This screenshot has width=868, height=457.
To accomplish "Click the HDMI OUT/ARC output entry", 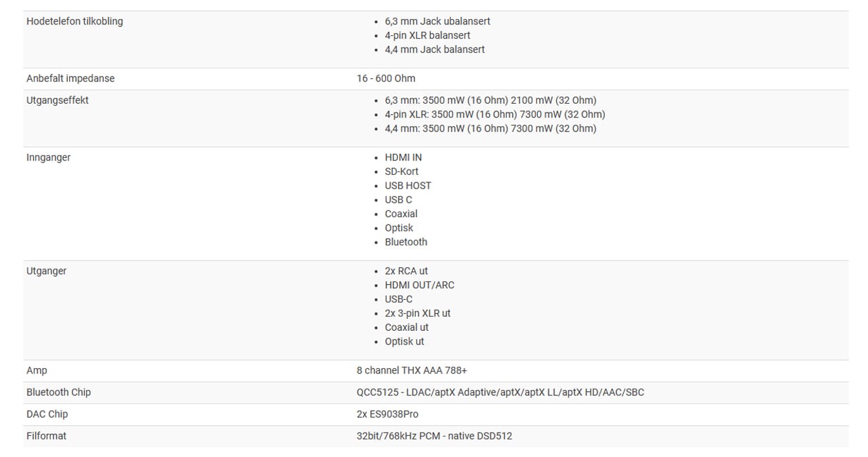I will coord(419,285).
